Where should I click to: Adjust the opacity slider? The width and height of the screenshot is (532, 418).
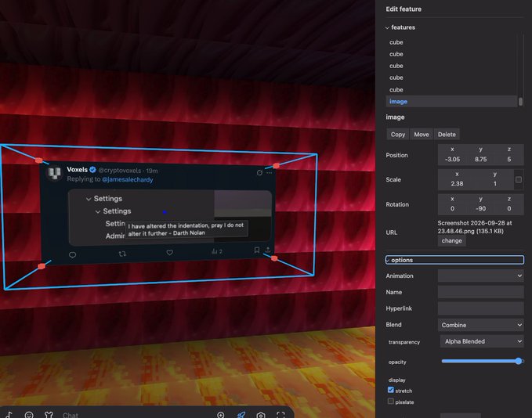click(482, 361)
